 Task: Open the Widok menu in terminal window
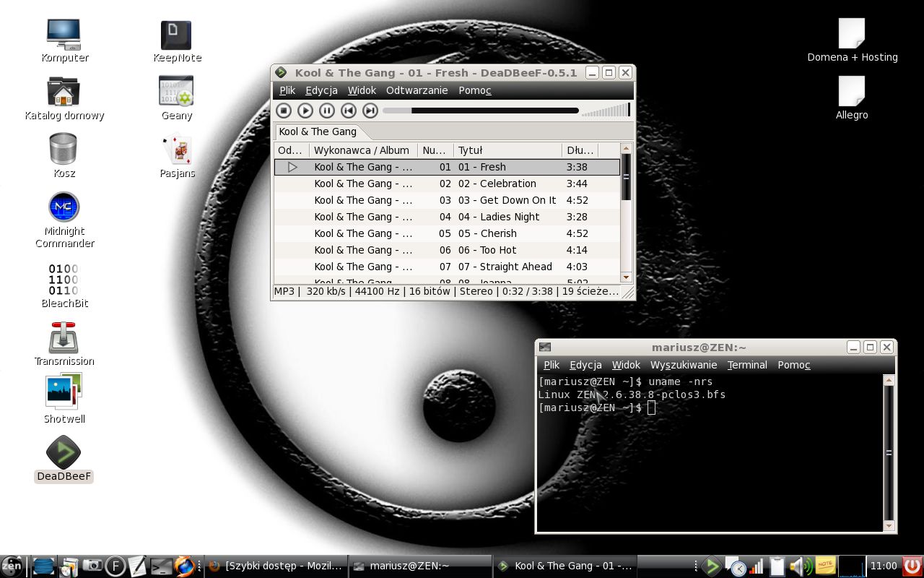pos(626,365)
